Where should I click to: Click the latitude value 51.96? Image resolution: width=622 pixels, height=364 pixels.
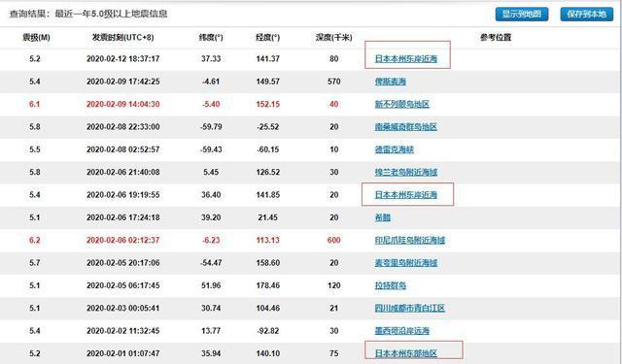(x=211, y=285)
